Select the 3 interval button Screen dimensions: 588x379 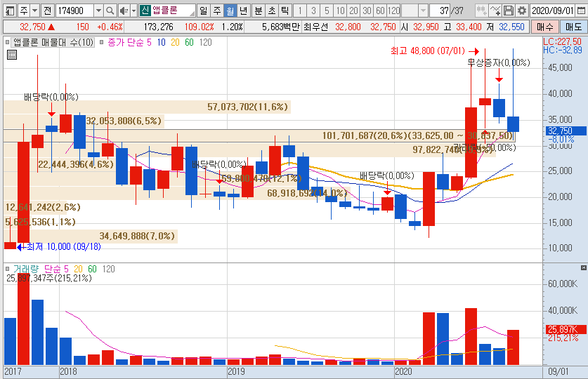click(313, 11)
